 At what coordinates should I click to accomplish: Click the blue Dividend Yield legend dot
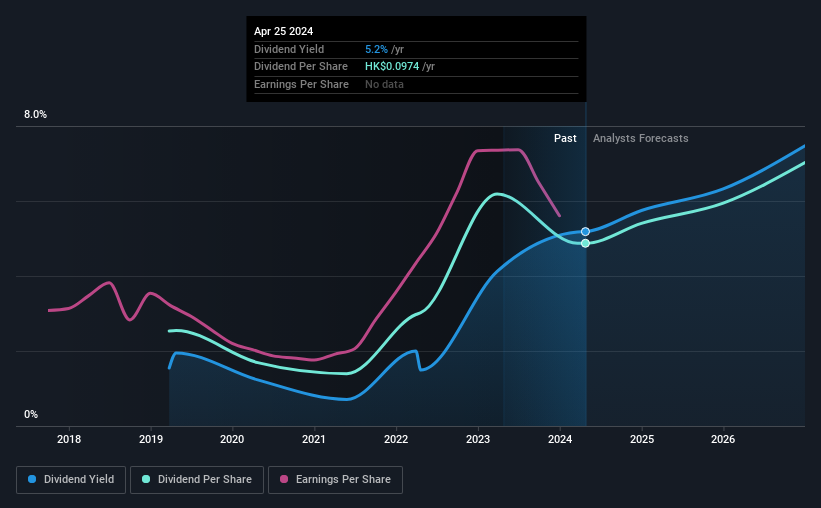click(32, 479)
